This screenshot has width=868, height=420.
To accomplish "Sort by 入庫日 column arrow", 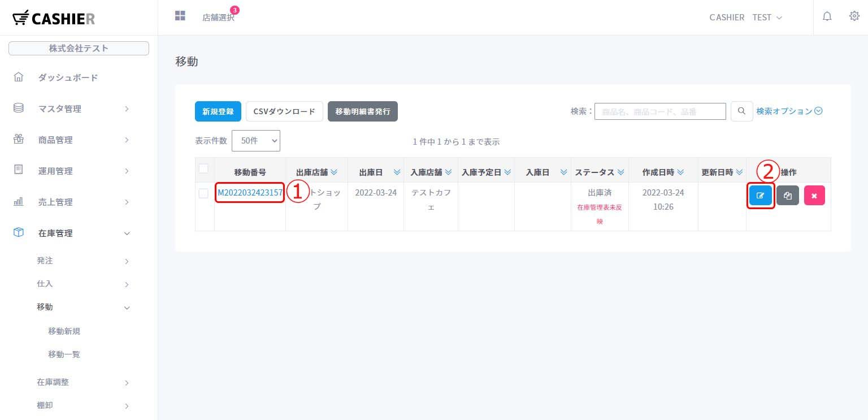I will coord(563,172).
